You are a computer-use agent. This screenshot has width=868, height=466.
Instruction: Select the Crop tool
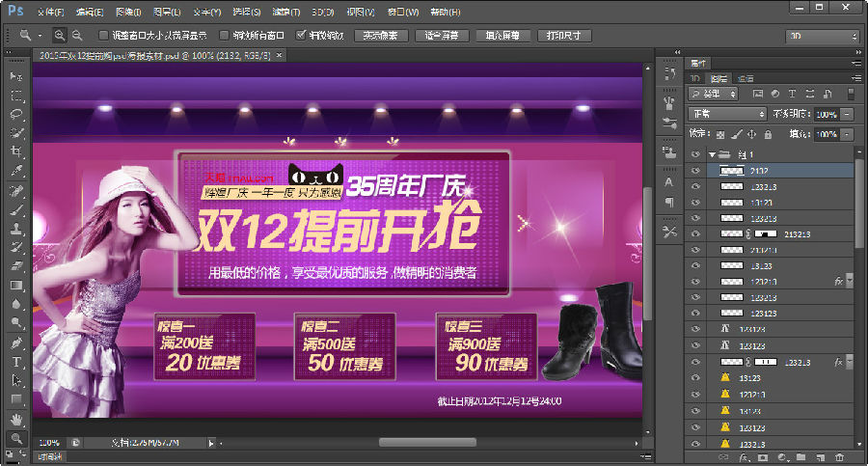[16, 151]
